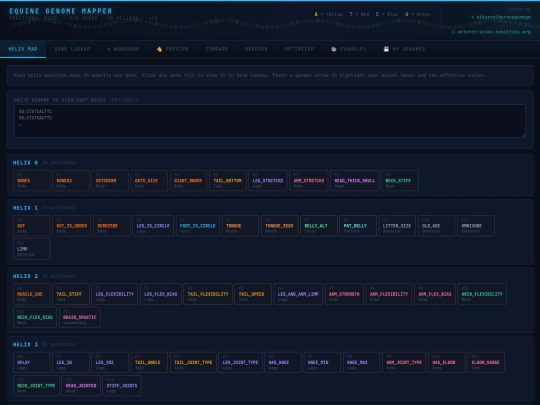Open the STIFF_JOINTS gene tile
The height and width of the screenshot is (405, 540).
(x=122, y=386)
